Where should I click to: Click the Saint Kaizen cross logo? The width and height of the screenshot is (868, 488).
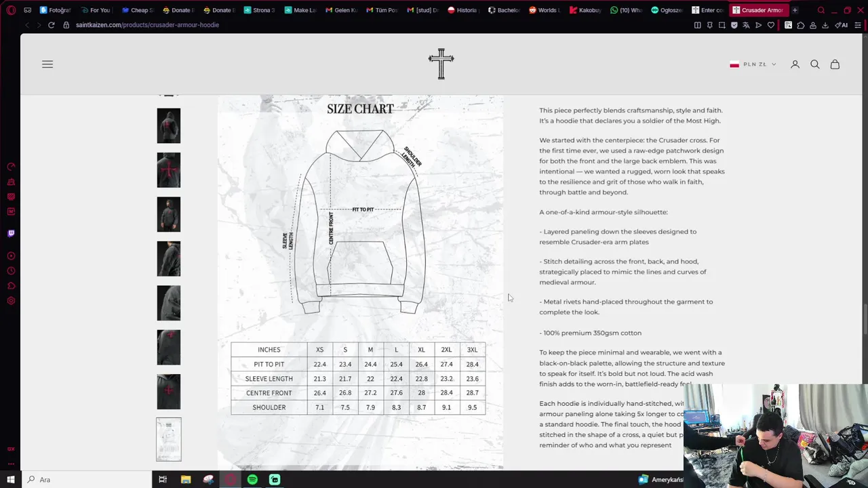click(441, 64)
